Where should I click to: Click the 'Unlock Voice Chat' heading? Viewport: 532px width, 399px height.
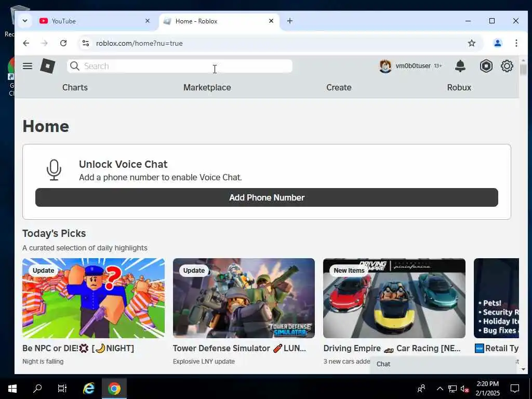pyautogui.click(x=123, y=164)
